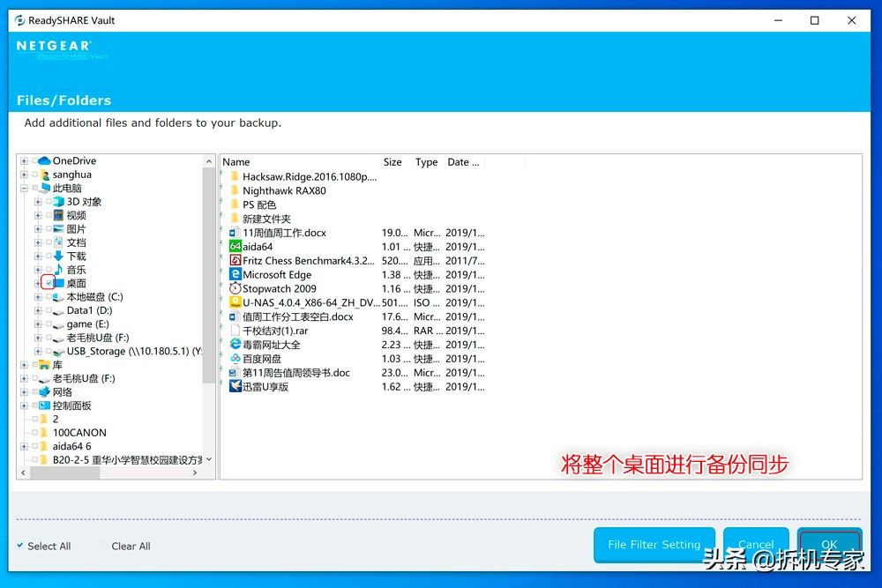The image size is (882, 588).
Task: Click the ReadySHARE Vault title bar icon
Action: 19,21
